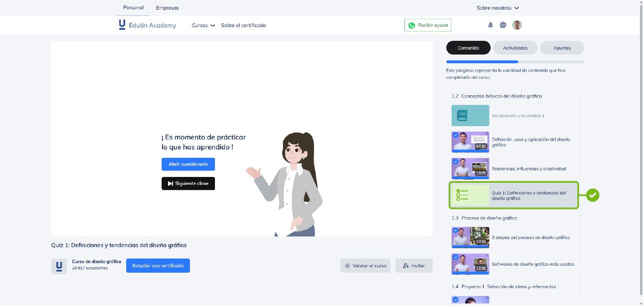Go to next class with Siguiente clase
Image resolution: width=644 pixels, height=306 pixels.
188,184
